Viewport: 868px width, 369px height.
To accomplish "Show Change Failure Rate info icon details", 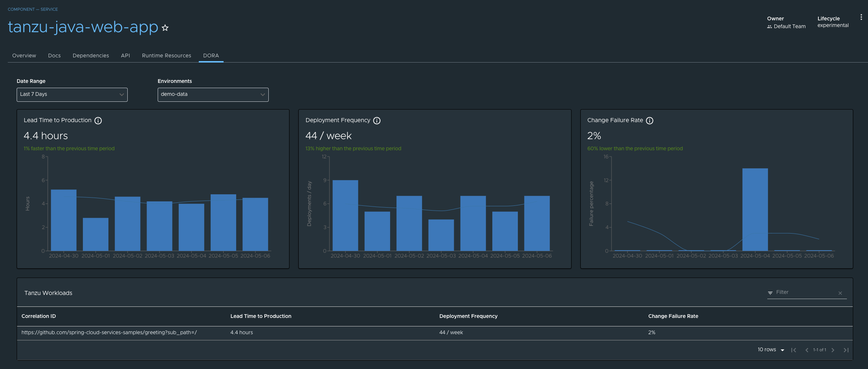I will [650, 121].
